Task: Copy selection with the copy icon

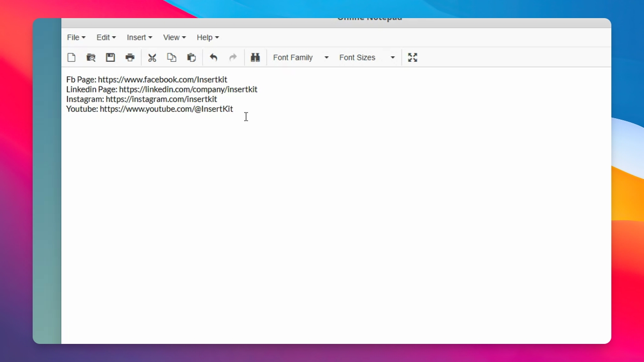Action: 172,57
